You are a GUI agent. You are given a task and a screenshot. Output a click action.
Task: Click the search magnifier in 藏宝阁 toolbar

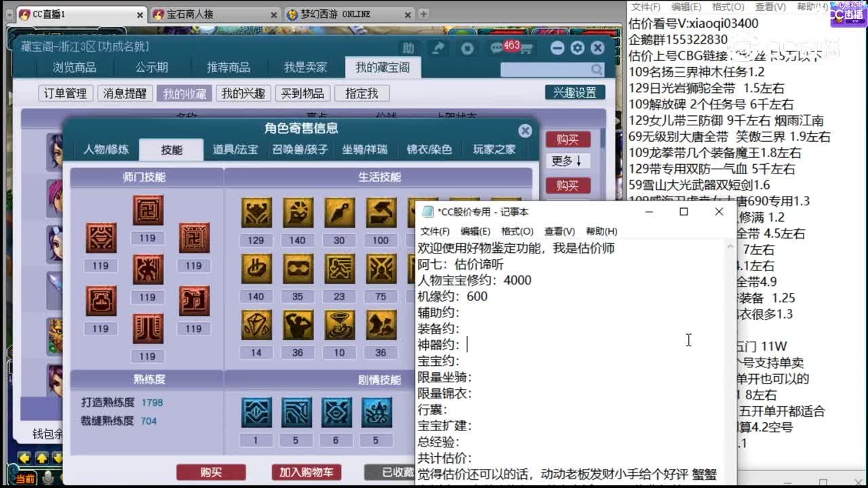point(596,69)
